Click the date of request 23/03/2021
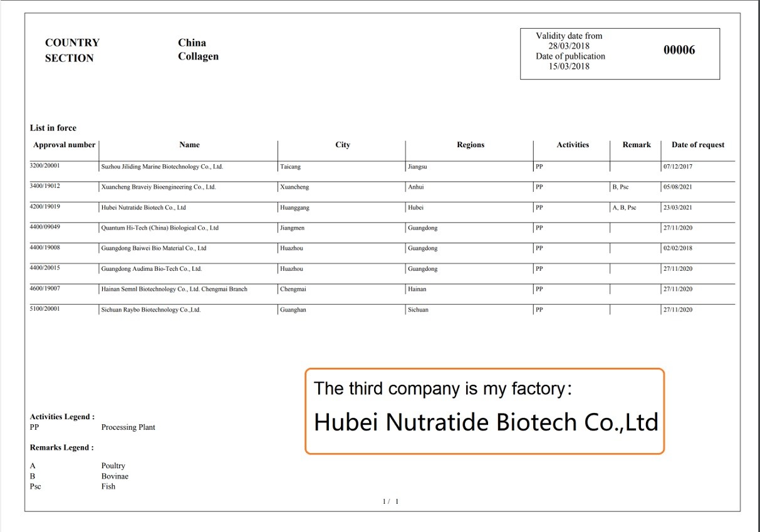This screenshot has height=532, width=760. (x=678, y=207)
